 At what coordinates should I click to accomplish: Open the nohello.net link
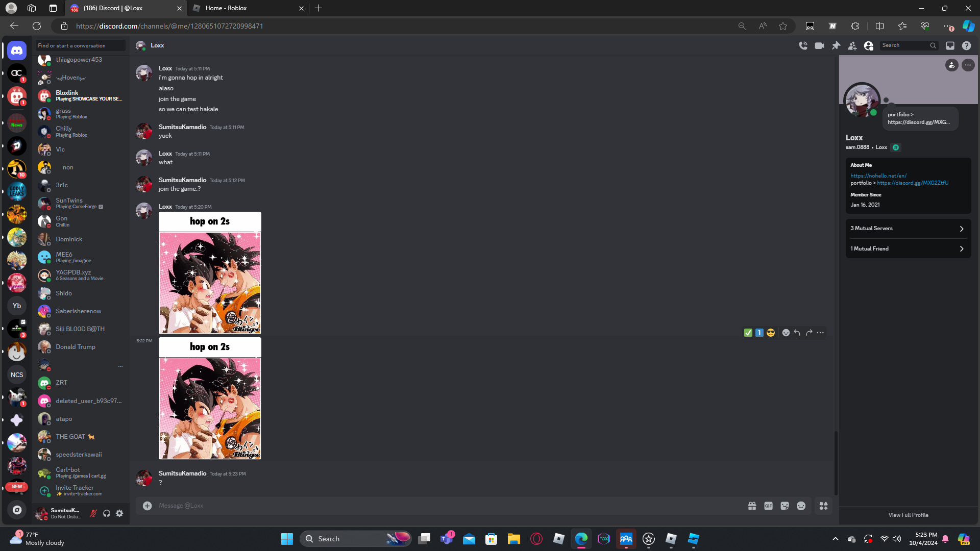click(x=878, y=176)
